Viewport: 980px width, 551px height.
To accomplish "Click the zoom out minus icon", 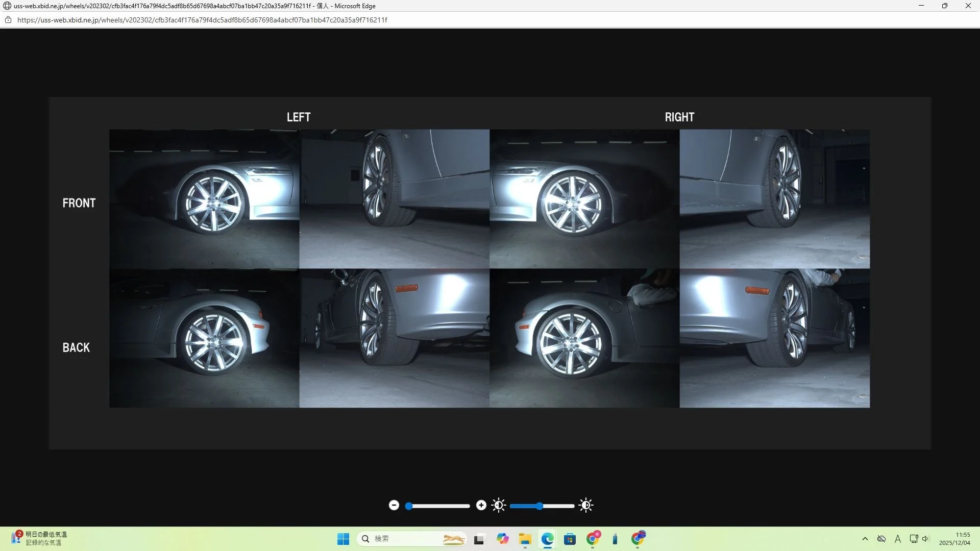I will coord(394,505).
